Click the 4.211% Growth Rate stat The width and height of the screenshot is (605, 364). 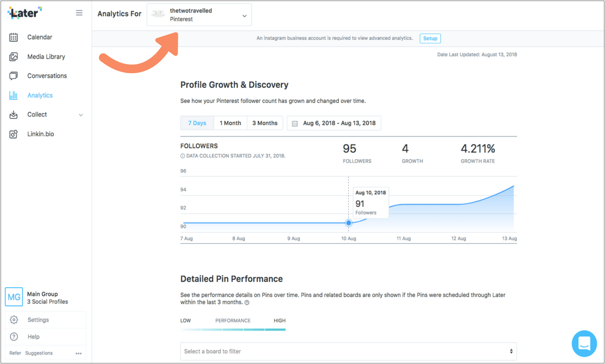pos(477,153)
